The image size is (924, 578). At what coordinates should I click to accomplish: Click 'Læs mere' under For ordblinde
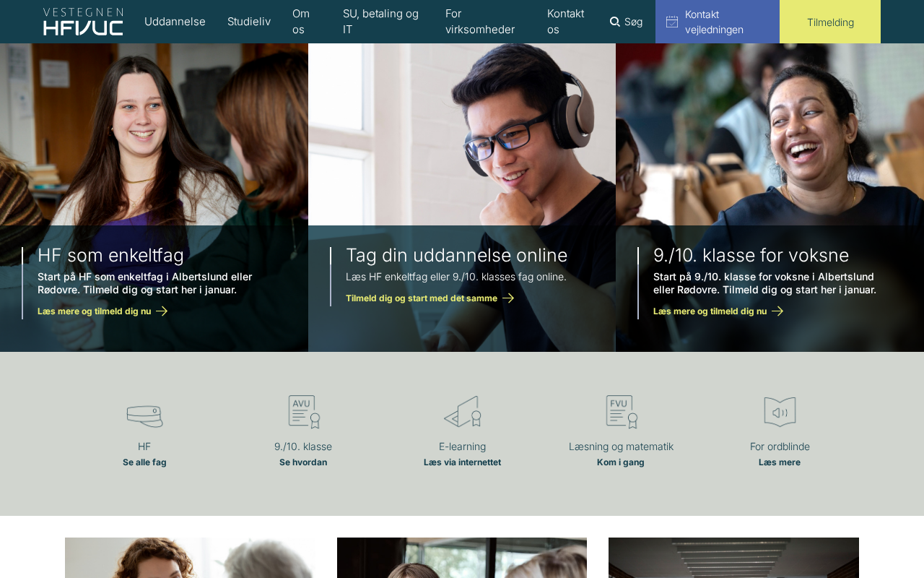click(780, 462)
